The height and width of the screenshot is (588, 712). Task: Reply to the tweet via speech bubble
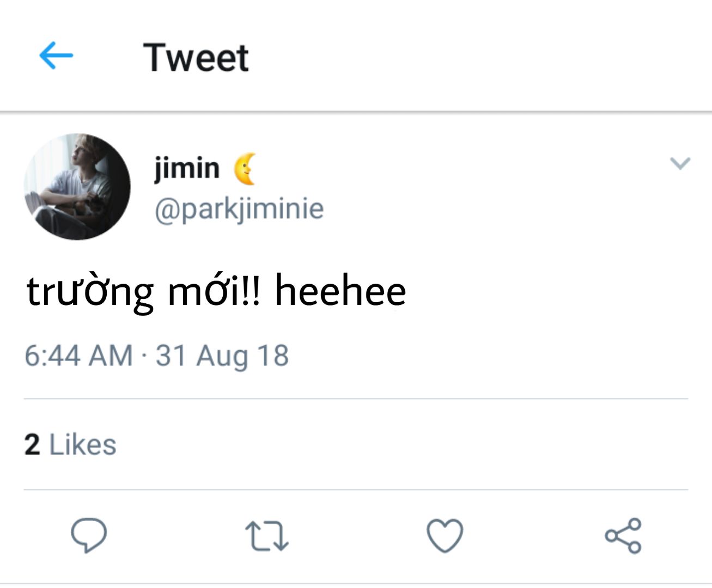(x=89, y=535)
